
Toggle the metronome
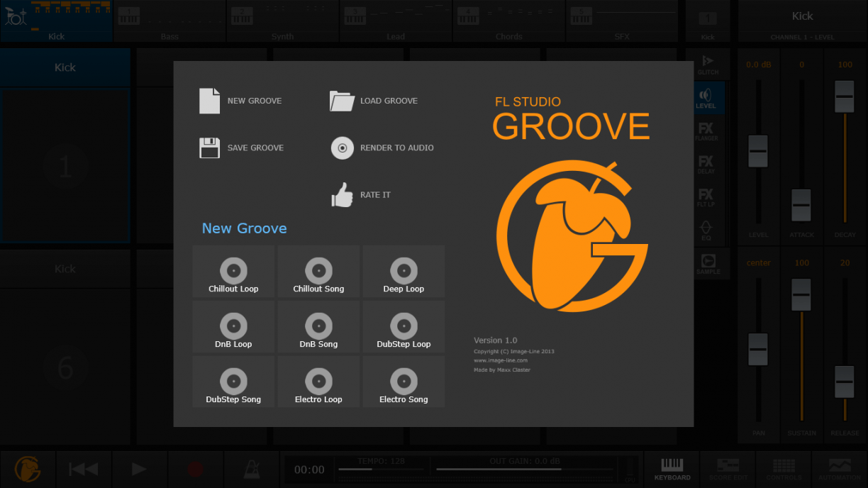[252, 469]
